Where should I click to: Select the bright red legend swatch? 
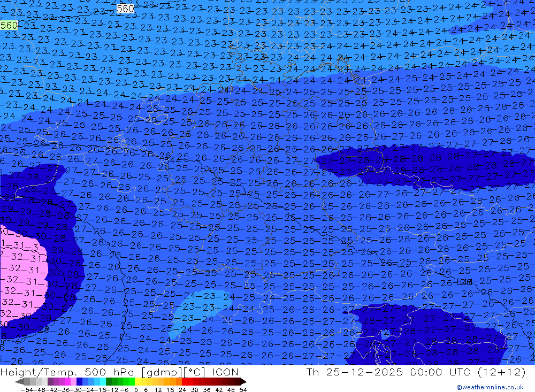[x=185, y=381]
